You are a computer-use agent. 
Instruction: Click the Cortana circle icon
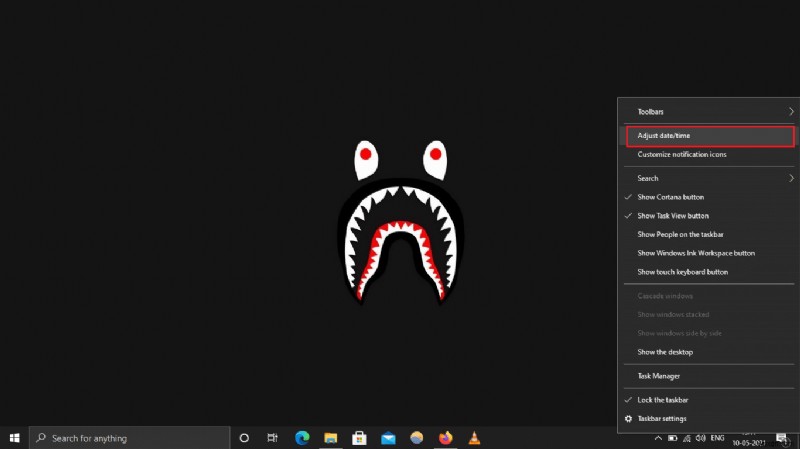point(244,438)
